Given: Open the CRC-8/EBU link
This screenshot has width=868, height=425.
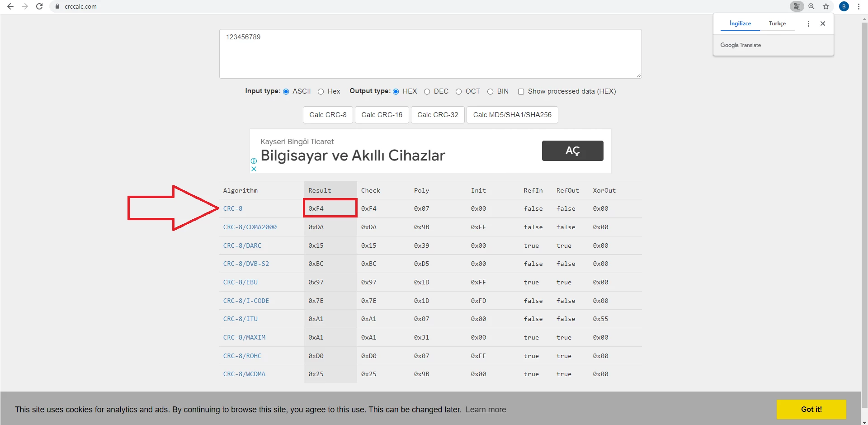Looking at the screenshot, I should pos(240,282).
